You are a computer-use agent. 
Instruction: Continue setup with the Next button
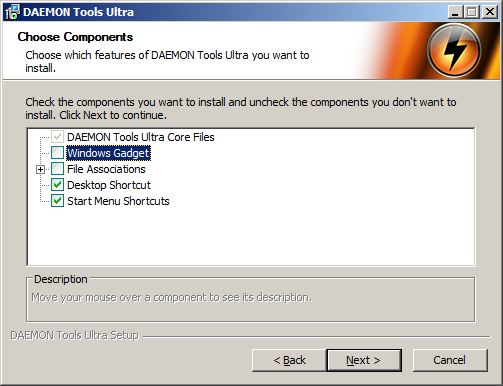tap(364, 360)
